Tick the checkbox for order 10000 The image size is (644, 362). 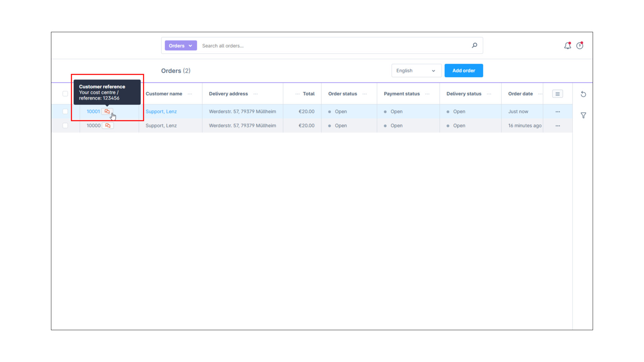(65, 126)
